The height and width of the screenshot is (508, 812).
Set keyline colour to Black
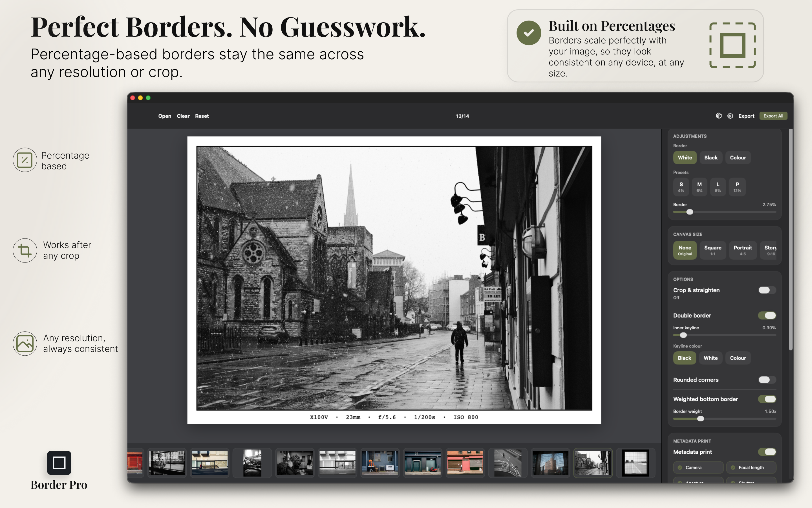[685, 358]
